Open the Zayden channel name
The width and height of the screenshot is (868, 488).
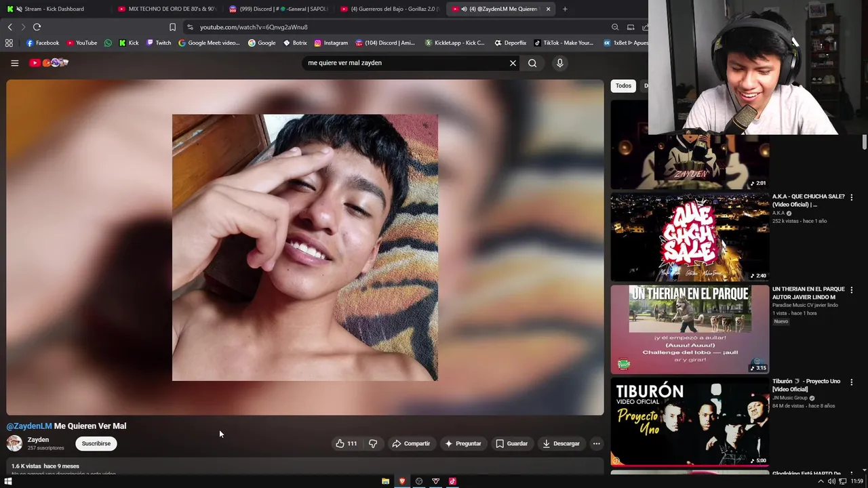pos(38,439)
